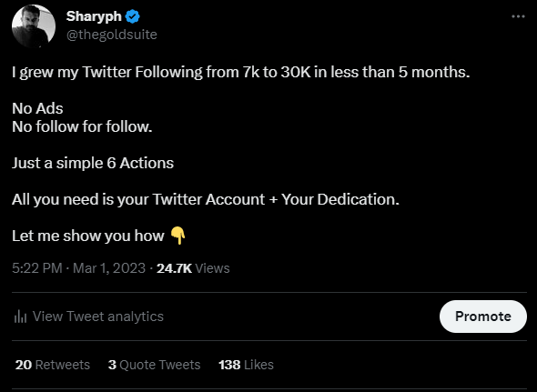This screenshot has width=537, height=392.
Task: Show the 20 Retweets list
Action: (x=53, y=365)
